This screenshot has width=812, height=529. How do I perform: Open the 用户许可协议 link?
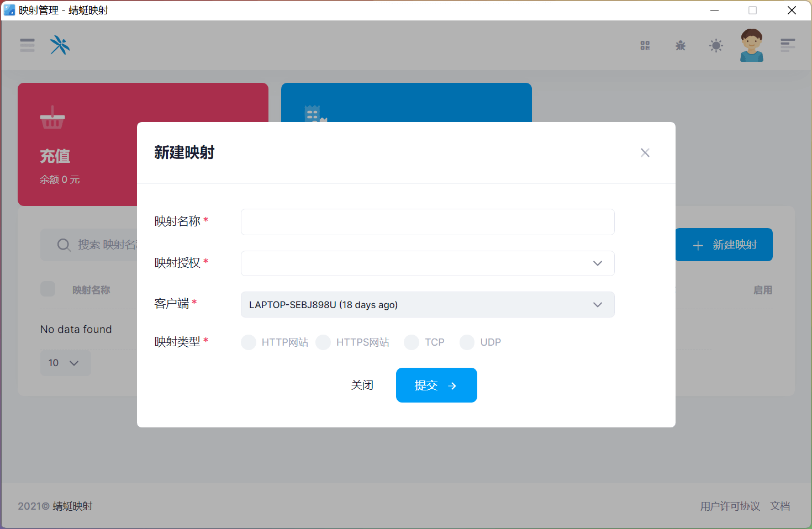click(x=730, y=506)
